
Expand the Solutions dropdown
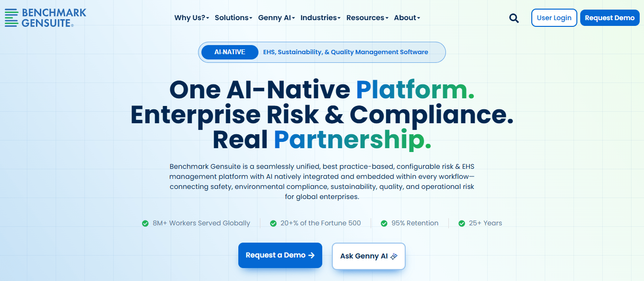pyautogui.click(x=234, y=18)
